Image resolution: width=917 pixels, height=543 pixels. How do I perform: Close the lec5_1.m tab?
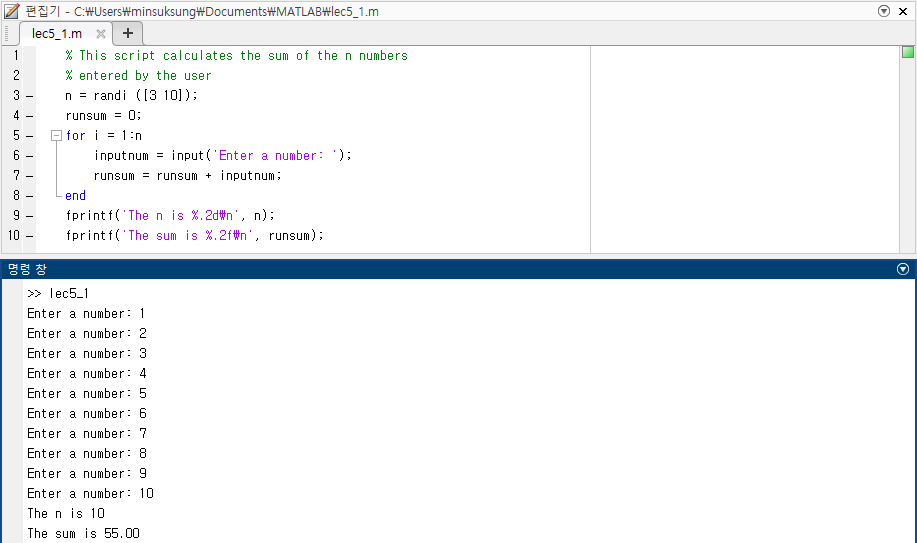101,34
